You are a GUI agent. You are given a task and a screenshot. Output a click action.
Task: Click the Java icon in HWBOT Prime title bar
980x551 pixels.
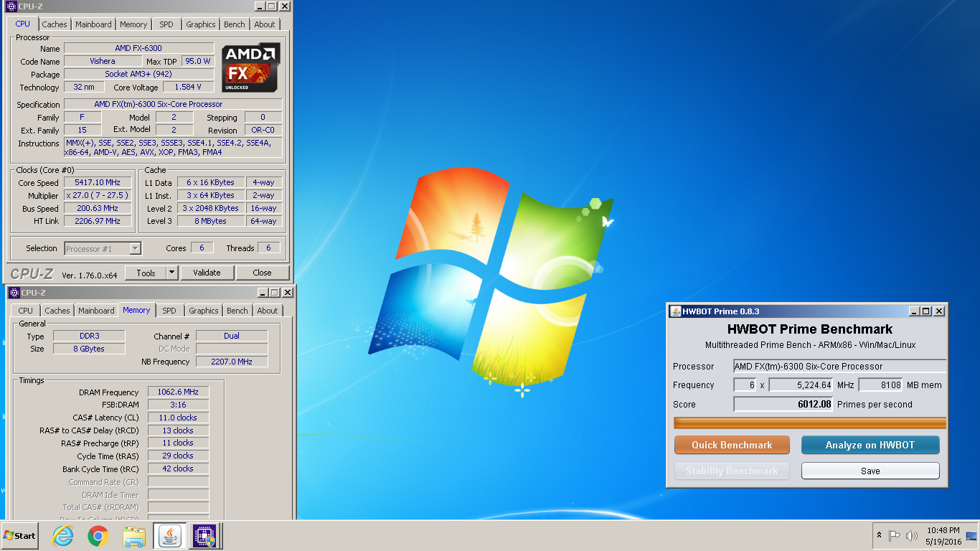coord(675,311)
